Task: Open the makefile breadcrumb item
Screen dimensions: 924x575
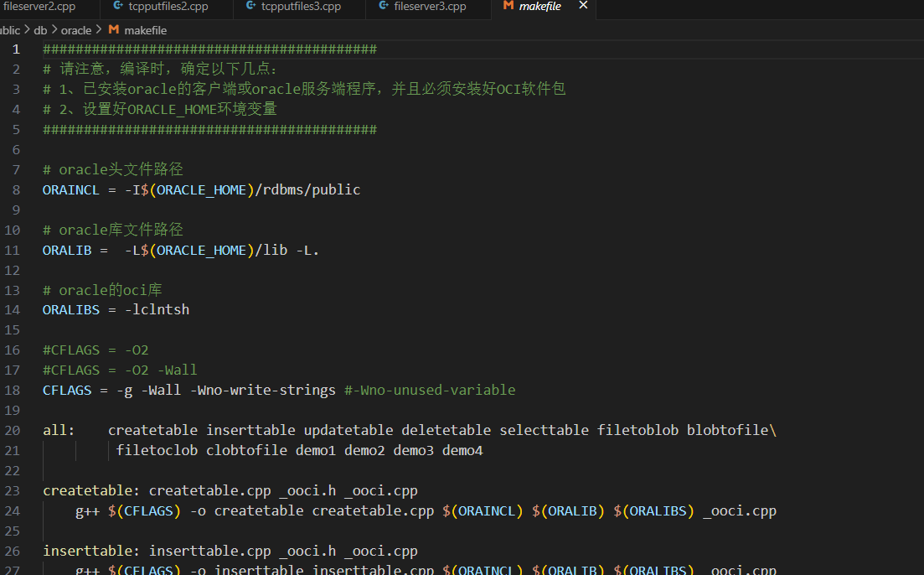Action: click(x=146, y=30)
